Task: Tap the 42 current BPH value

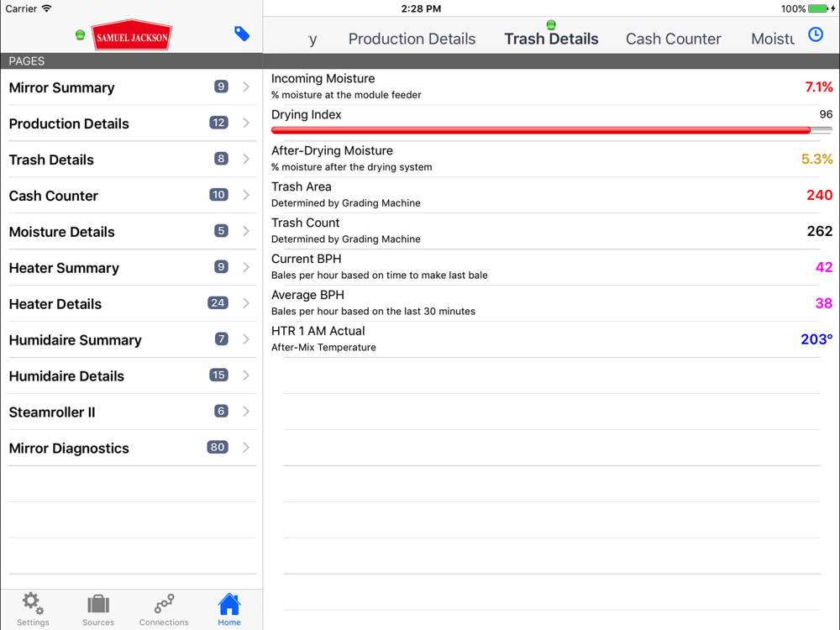Action: 824,267
